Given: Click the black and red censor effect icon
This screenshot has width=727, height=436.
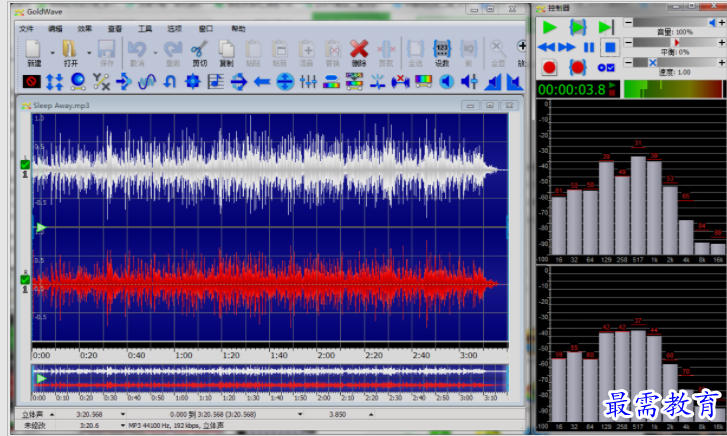Looking at the screenshot, I should click(x=32, y=82).
